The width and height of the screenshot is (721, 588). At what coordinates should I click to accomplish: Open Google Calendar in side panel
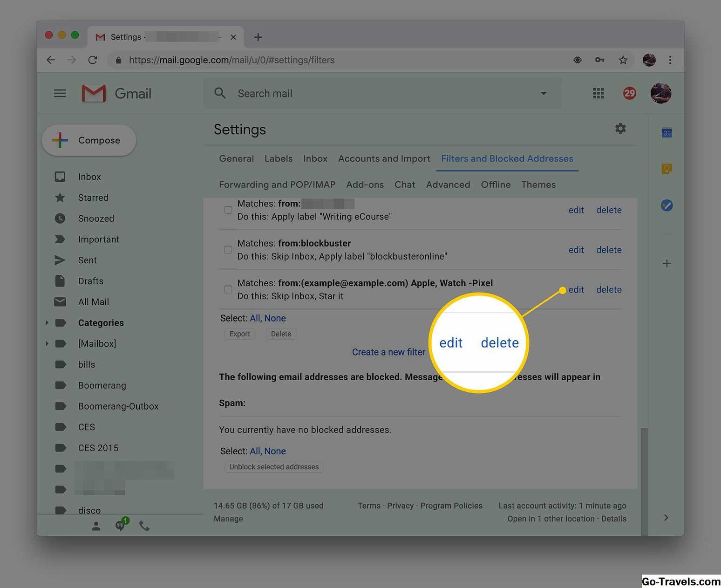tap(667, 133)
